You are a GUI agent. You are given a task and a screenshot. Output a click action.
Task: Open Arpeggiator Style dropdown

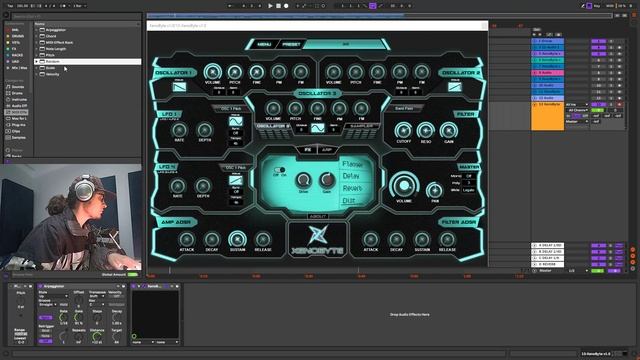[53, 296]
